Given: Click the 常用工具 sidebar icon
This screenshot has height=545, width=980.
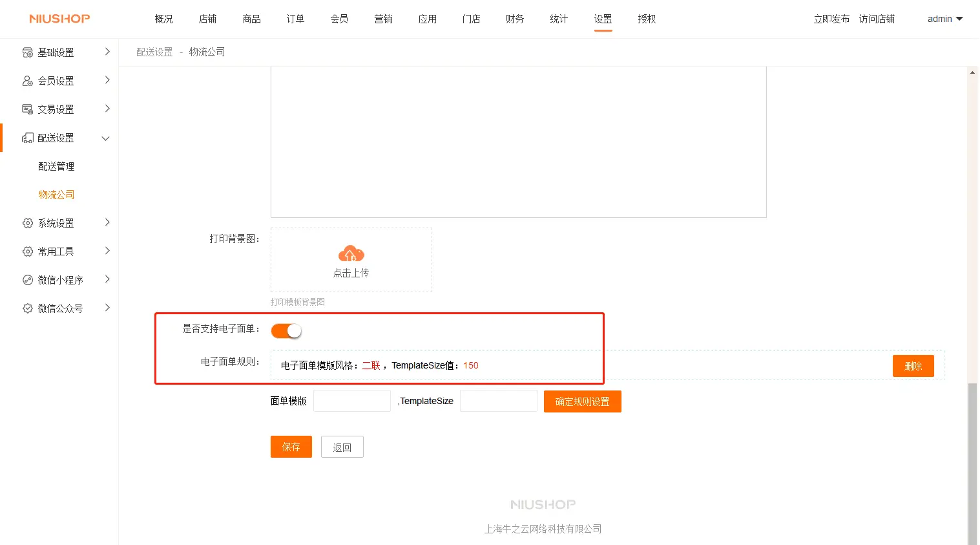Looking at the screenshot, I should pos(28,251).
